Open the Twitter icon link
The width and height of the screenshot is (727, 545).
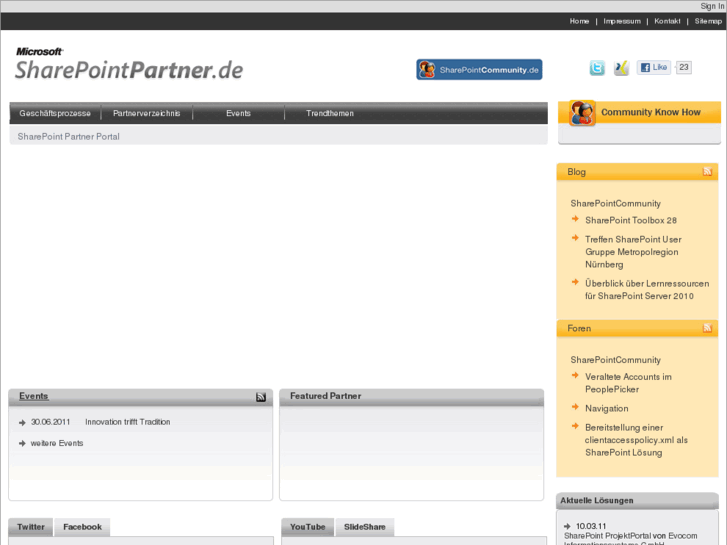[597, 68]
